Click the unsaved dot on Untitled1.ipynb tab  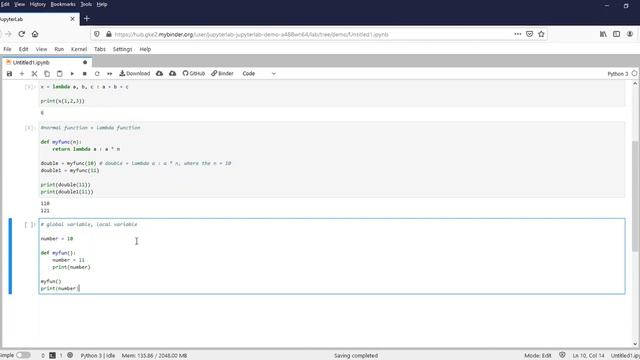click(85, 62)
